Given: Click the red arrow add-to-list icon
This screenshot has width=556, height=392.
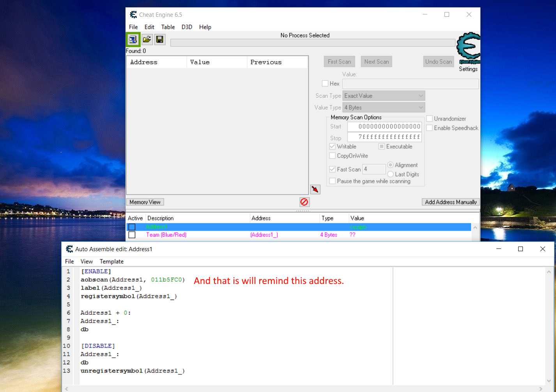Looking at the screenshot, I should tap(315, 190).
